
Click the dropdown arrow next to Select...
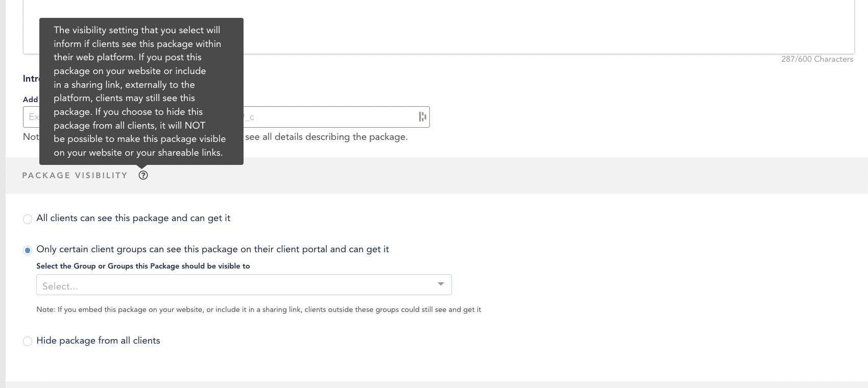coord(440,284)
